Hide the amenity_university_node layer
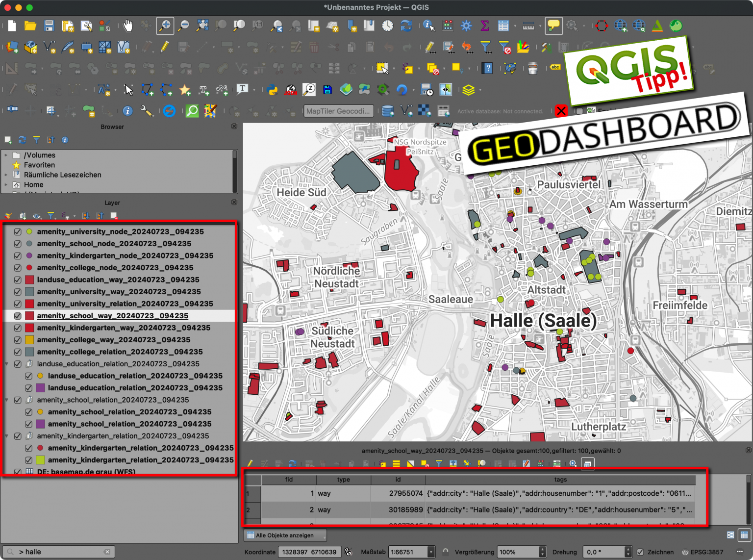 click(18, 231)
